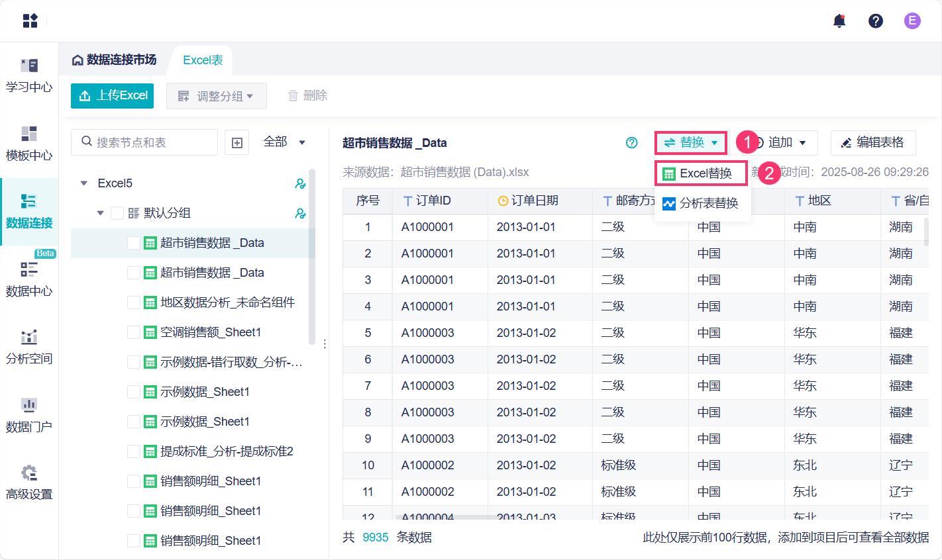The image size is (942, 560).
Task: Select checkbox of 示例数据-错行取数_分析
Action: point(134,362)
